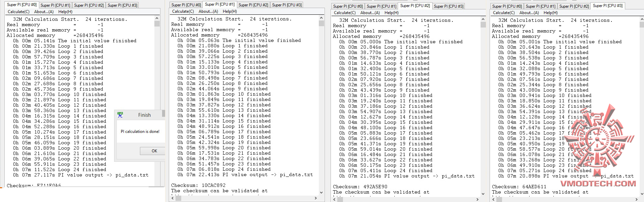Select Super PI [CPU #2] tab in fourth window
Image resolution: width=644 pixels, height=202 pixels.
point(574,6)
